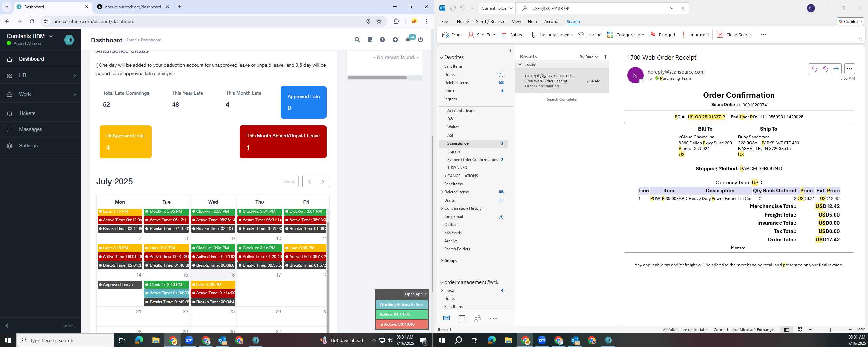Clear the Outlook search box with X

click(x=683, y=8)
